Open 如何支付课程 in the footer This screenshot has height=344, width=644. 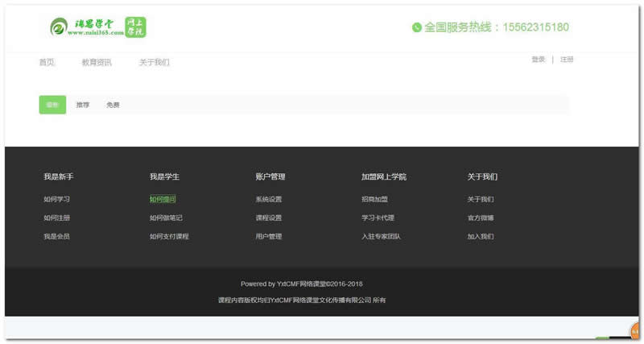(169, 237)
